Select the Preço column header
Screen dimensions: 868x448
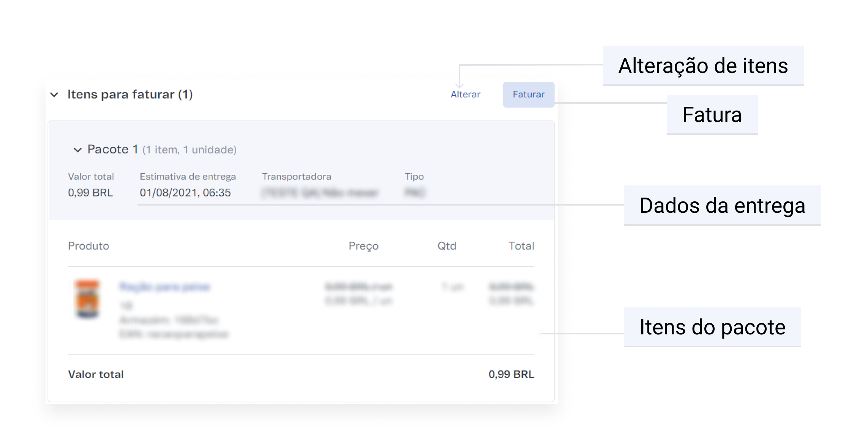tap(363, 246)
